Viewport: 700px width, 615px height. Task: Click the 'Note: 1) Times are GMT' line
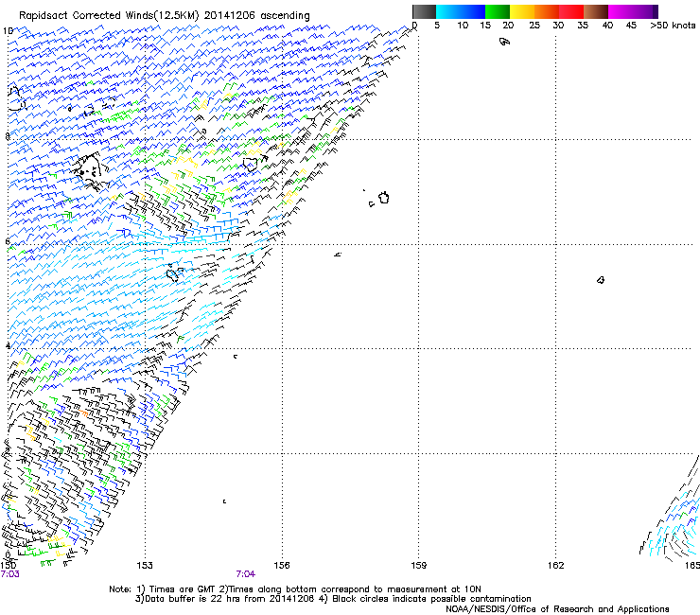(163, 589)
